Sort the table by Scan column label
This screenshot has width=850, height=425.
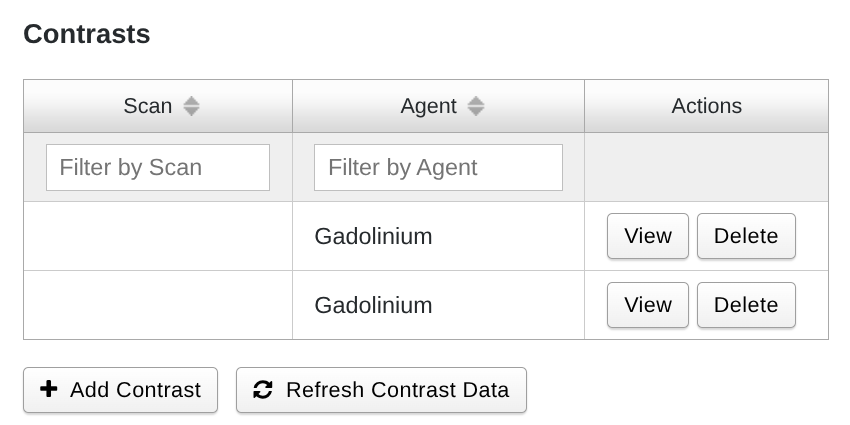coord(147,106)
